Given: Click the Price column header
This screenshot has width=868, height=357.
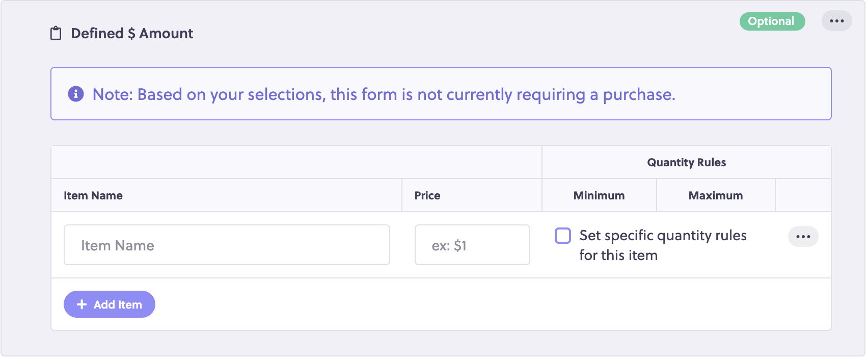Looking at the screenshot, I should click(x=427, y=195).
